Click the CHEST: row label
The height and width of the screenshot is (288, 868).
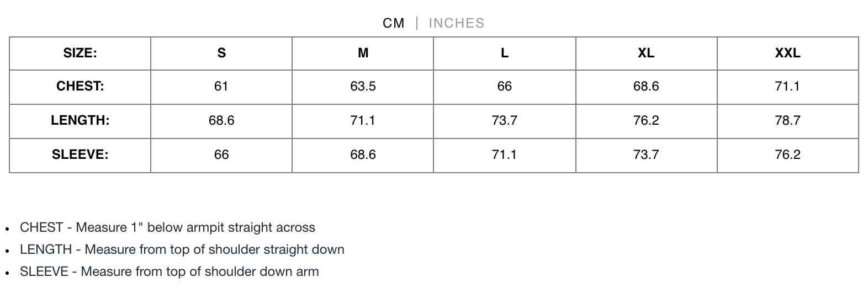[80, 86]
